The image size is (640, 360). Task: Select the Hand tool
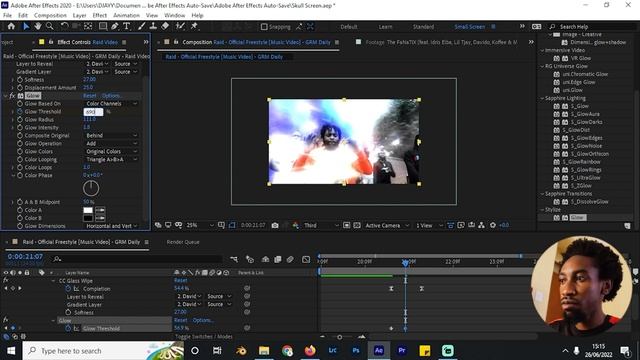[38, 27]
